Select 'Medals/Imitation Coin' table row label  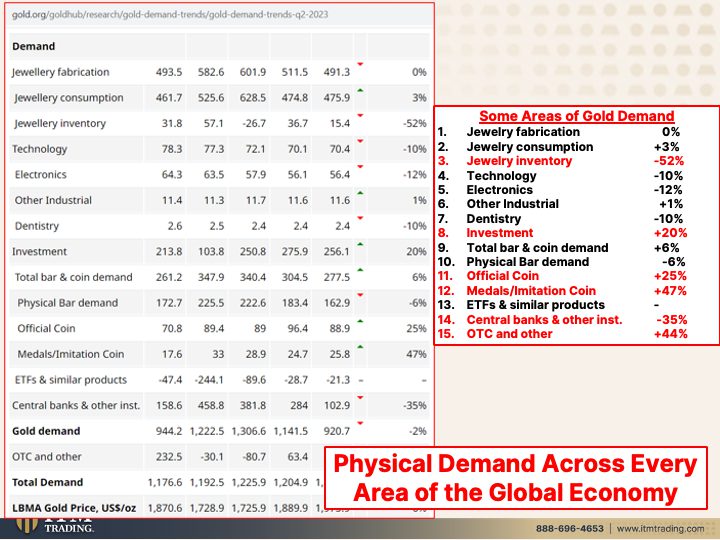coord(71,354)
